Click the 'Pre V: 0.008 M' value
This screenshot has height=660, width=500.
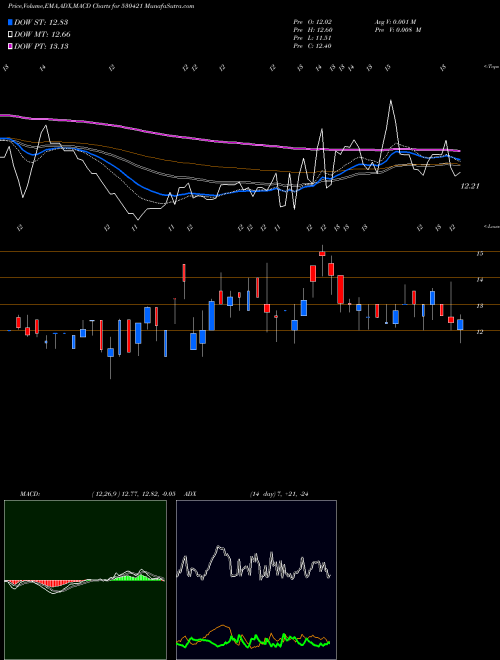pos(398,30)
